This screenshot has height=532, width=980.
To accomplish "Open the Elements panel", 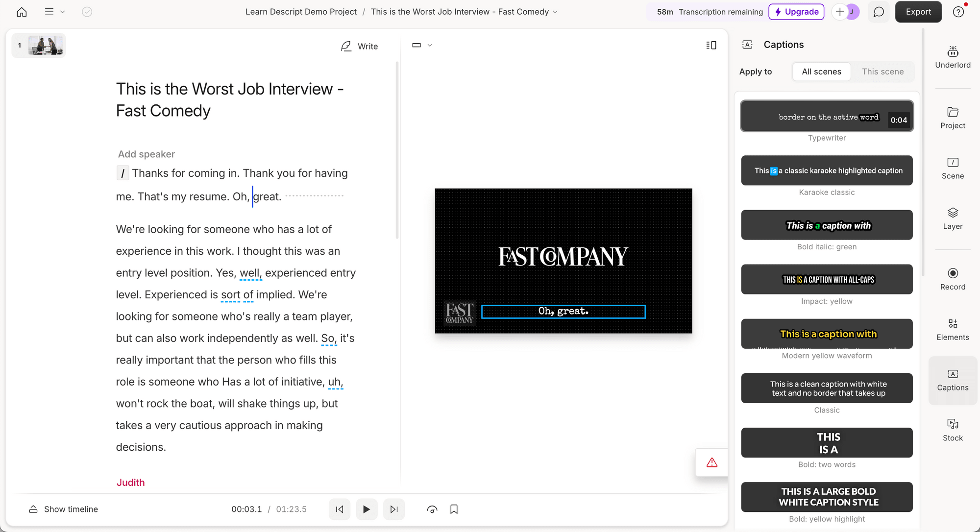I will [x=953, y=330].
